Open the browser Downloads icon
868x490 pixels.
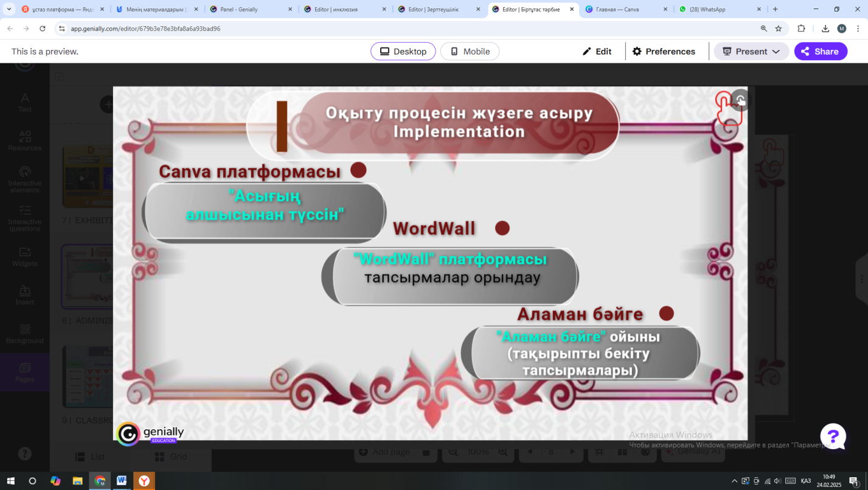[825, 29]
